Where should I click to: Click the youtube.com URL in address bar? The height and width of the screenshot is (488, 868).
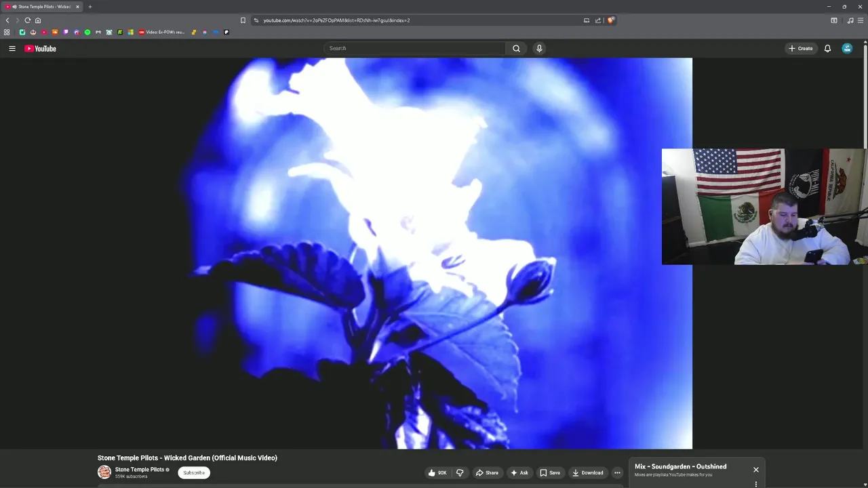pyautogui.click(x=336, y=20)
